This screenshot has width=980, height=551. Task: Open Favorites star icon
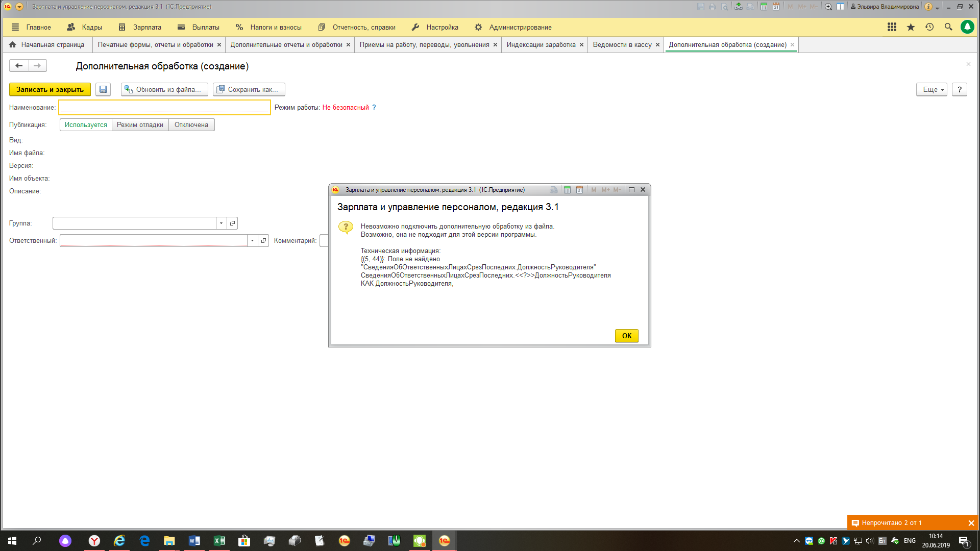[x=911, y=27]
